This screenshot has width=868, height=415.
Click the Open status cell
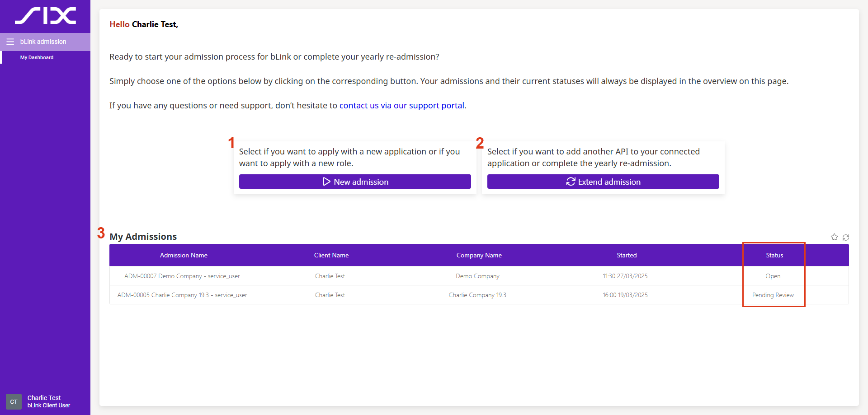point(773,276)
